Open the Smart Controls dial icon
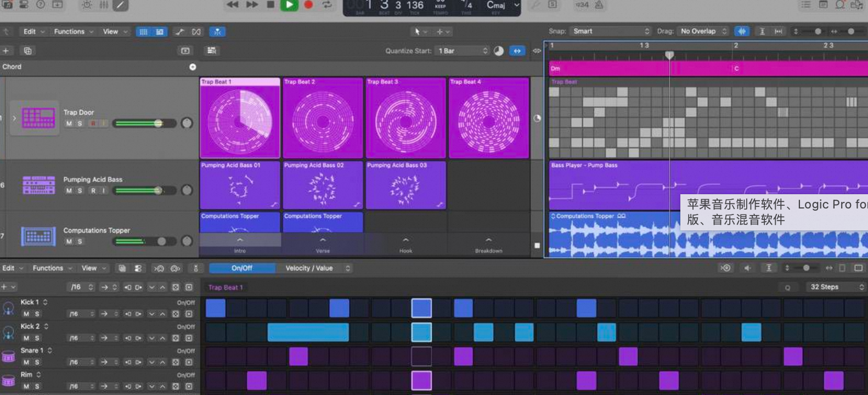The image size is (868, 395). click(x=87, y=5)
